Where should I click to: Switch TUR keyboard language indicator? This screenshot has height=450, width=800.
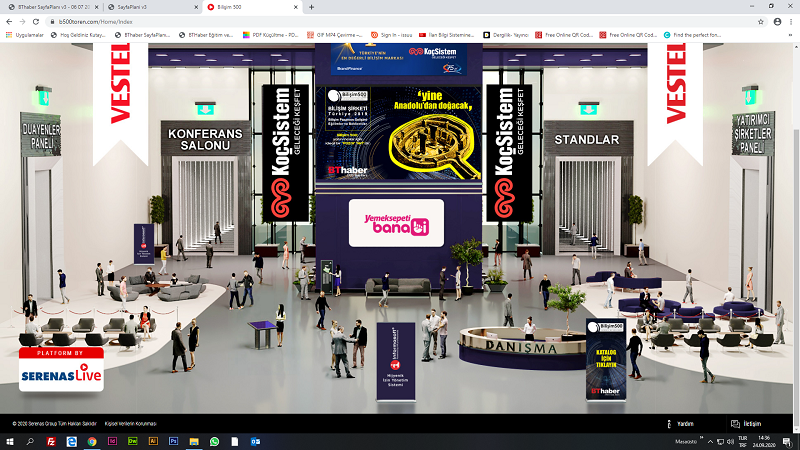click(742, 442)
